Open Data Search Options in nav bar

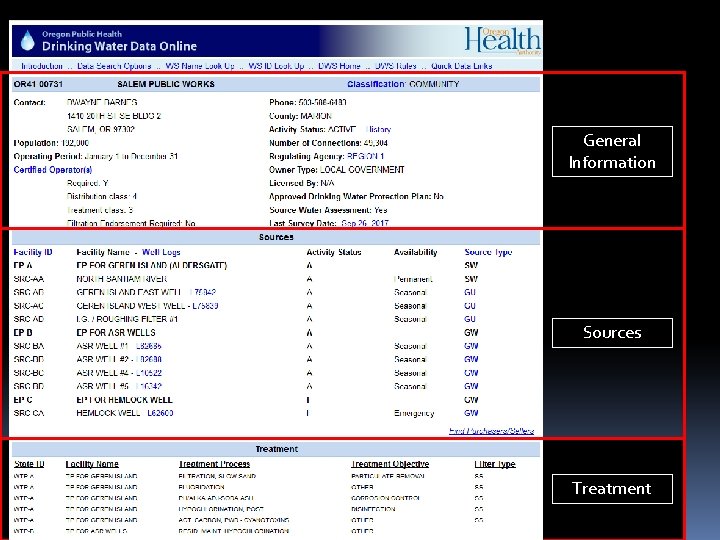(114, 66)
